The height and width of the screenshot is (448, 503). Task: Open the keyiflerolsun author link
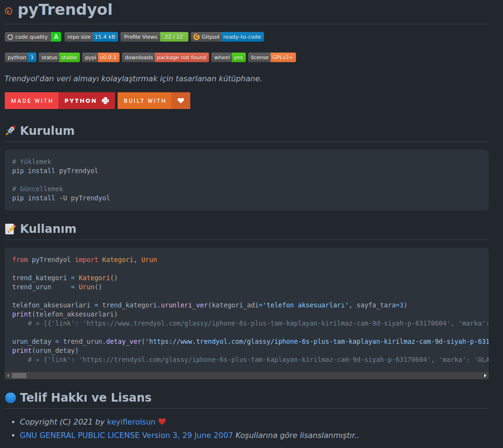tap(131, 422)
